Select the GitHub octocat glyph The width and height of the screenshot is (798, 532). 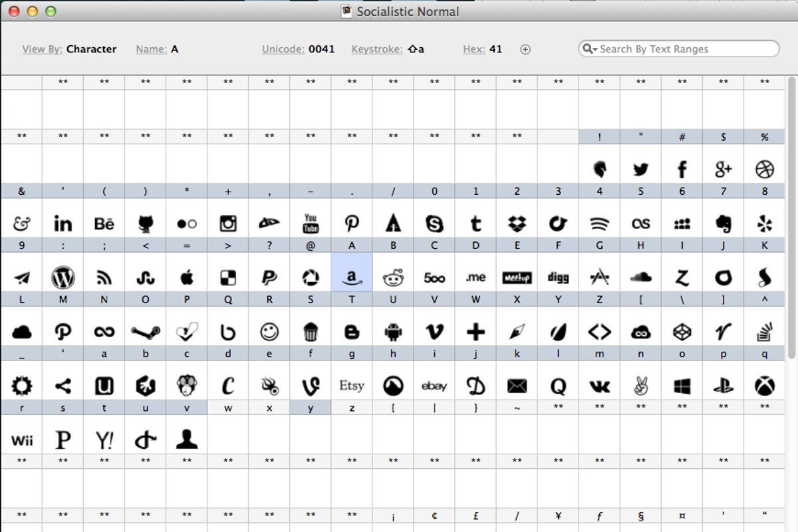[x=146, y=224]
